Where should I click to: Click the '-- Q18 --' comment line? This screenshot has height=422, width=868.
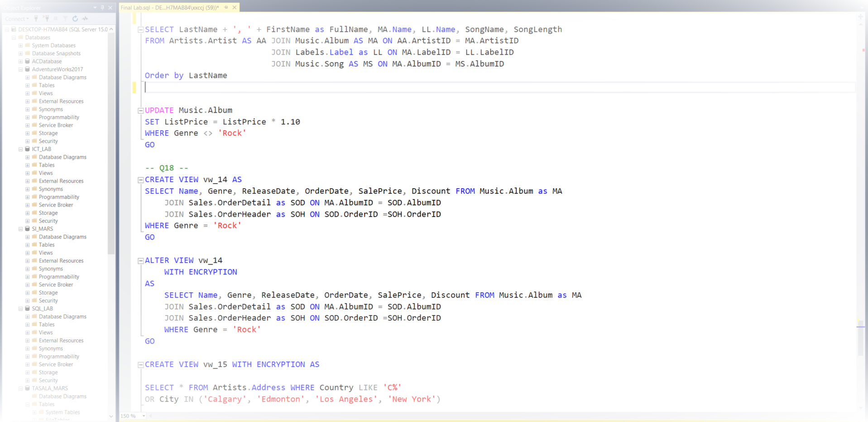167,168
